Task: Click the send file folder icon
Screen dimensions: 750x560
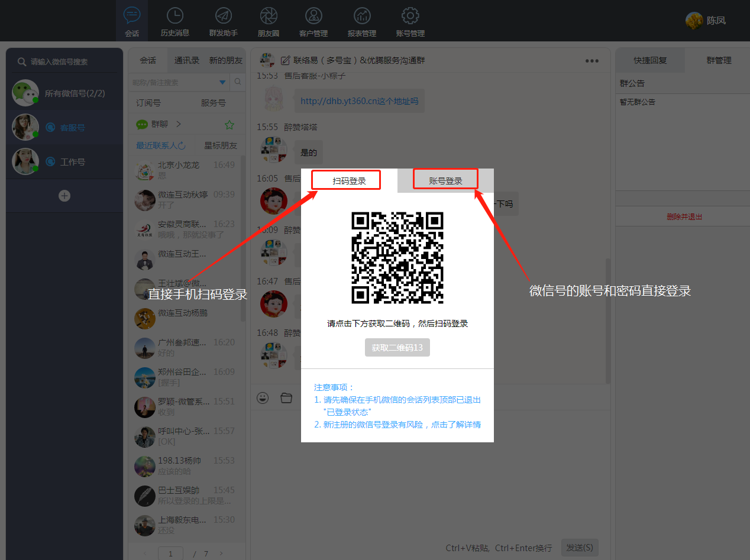Action: pyautogui.click(x=286, y=398)
